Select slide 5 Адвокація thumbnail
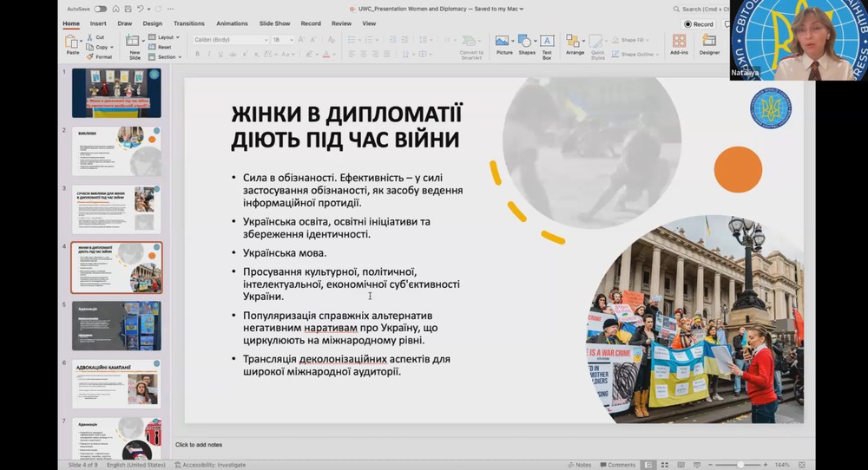The height and width of the screenshot is (470, 868). [x=116, y=326]
